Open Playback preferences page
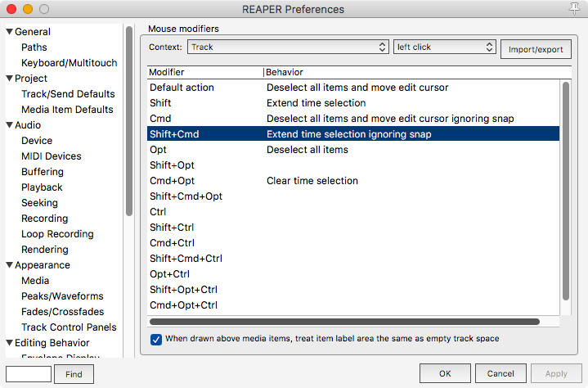The height and width of the screenshot is (388, 588). [42, 187]
